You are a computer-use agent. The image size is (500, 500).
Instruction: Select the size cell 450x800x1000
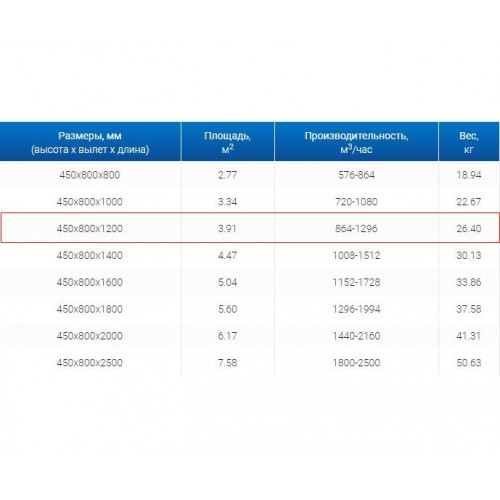[90, 202]
